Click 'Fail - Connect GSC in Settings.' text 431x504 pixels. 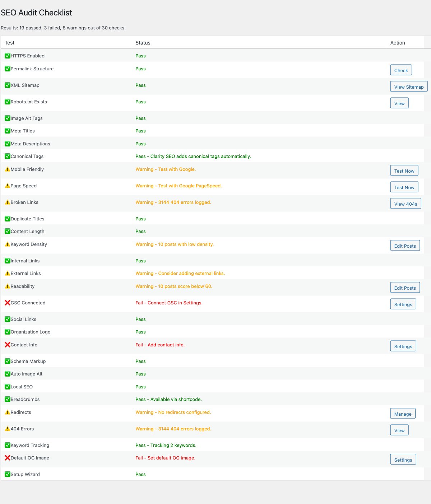coord(169,303)
